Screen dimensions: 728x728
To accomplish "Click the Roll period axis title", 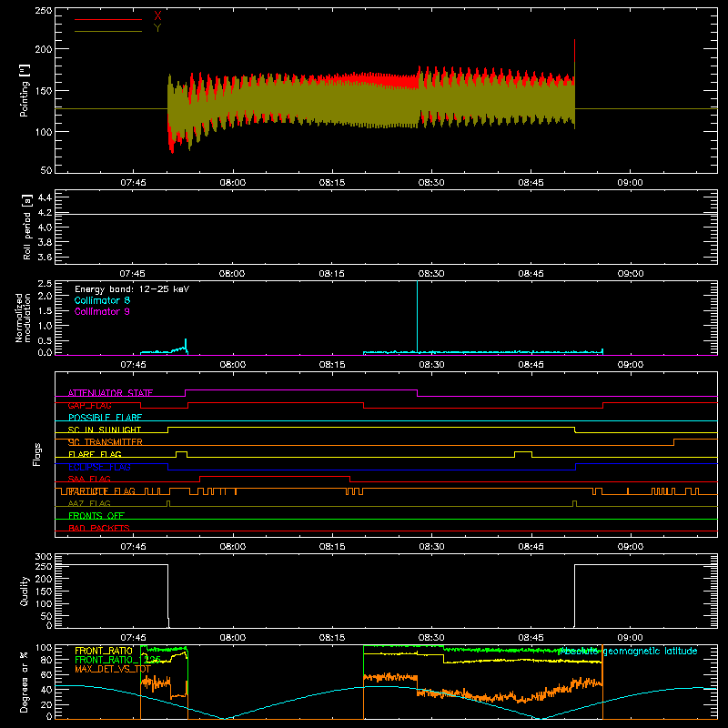I will click(x=26, y=227).
